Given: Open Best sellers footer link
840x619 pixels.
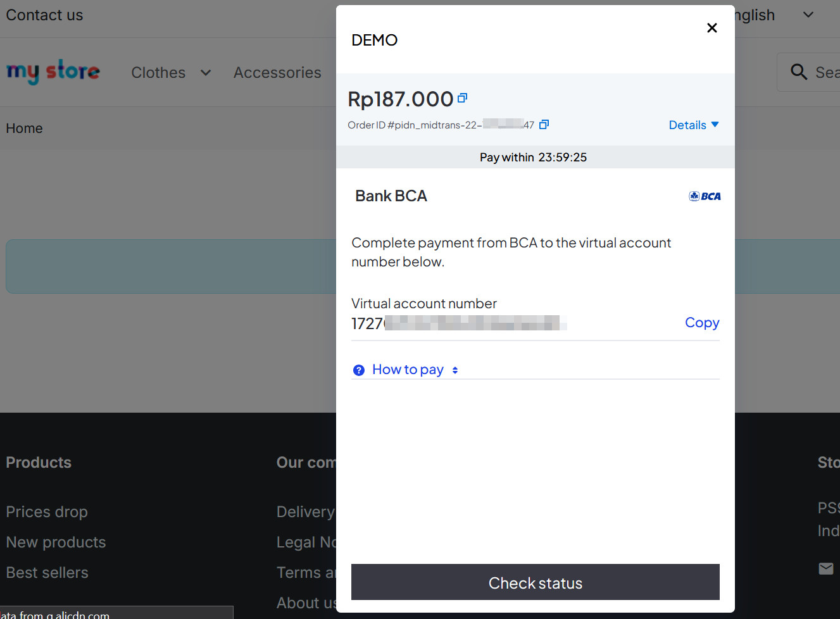Looking at the screenshot, I should tap(47, 572).
